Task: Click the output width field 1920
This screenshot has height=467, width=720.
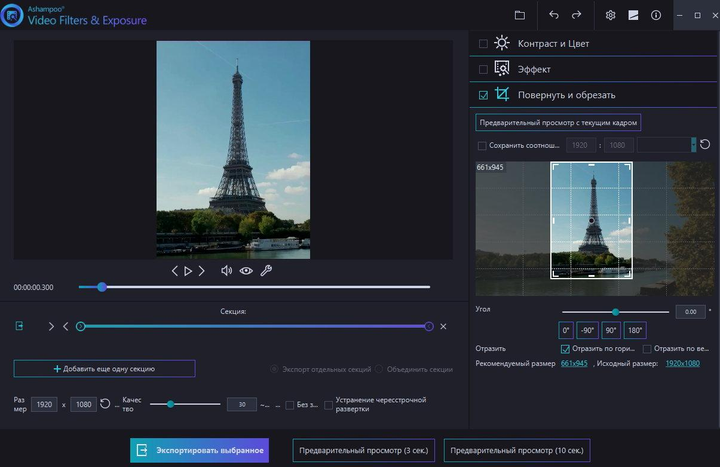Action: pyautogui.click(x=44, y=405)
